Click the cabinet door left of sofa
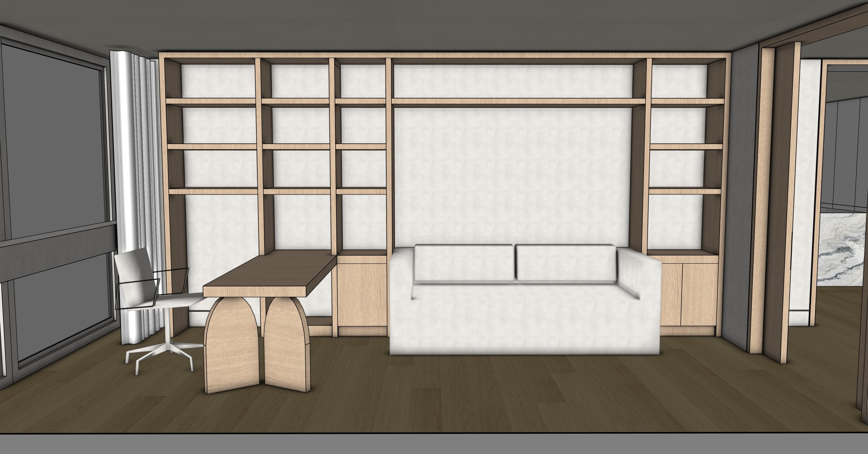The width and height of the screenshot is (868, 454). click(x=362, y=295)
